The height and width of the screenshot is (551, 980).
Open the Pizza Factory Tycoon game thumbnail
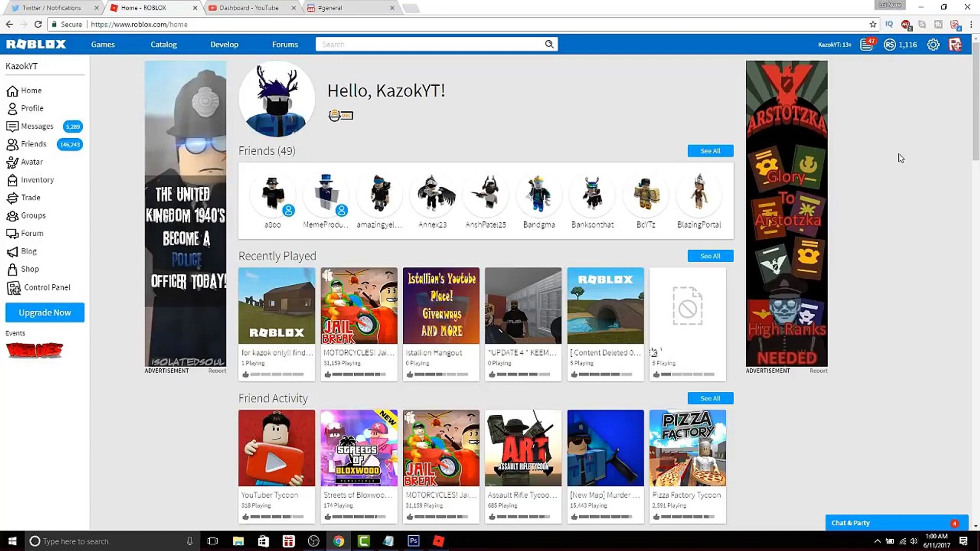pos(687,448)
